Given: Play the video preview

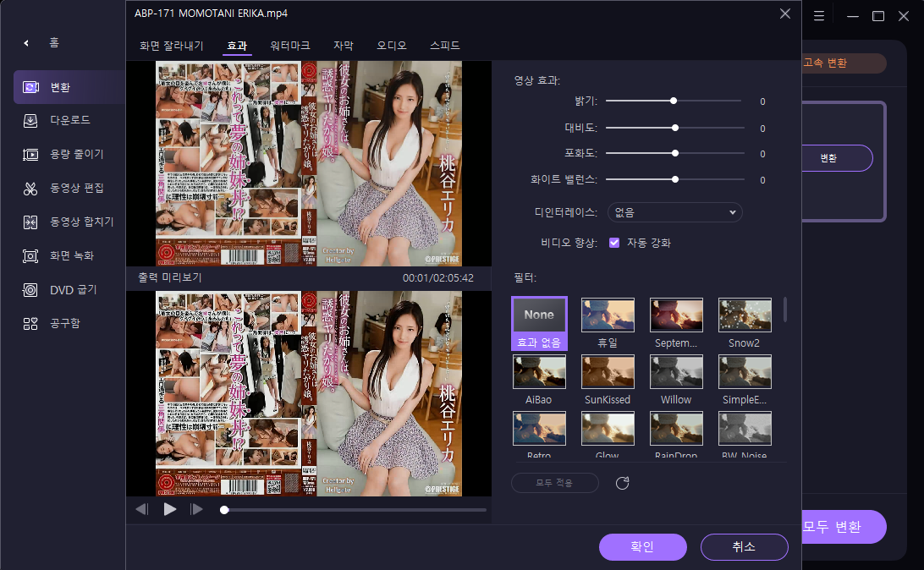Looking at the screenshot, I should click(170, 509).
